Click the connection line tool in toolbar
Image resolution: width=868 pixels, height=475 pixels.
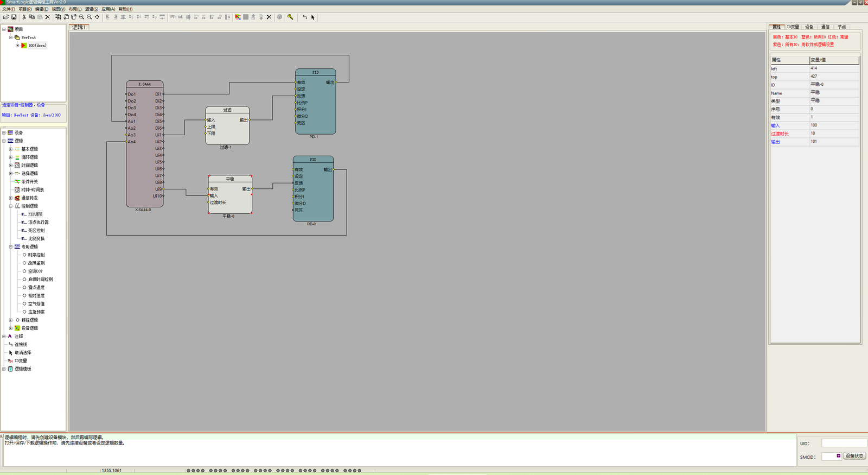click(x=305, y=17)
